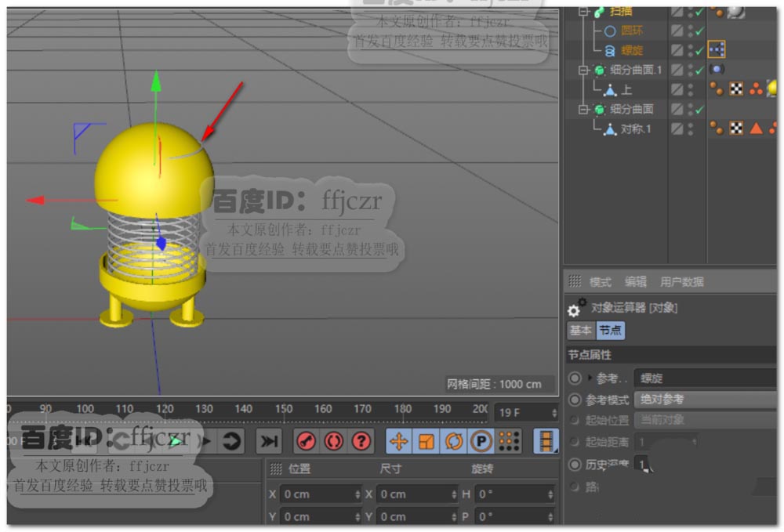
Task: Toggle the enable checkmark on 扫描 row
Action: (x=699, y=12)
